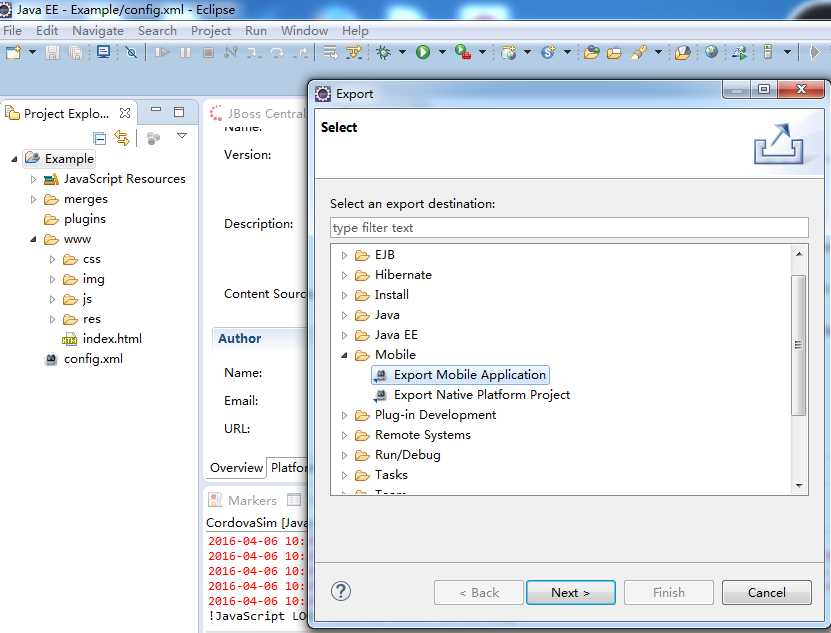This screenshot has height=633, width=831.
Task: Expand the Install export category
Action: pos(344,295)
